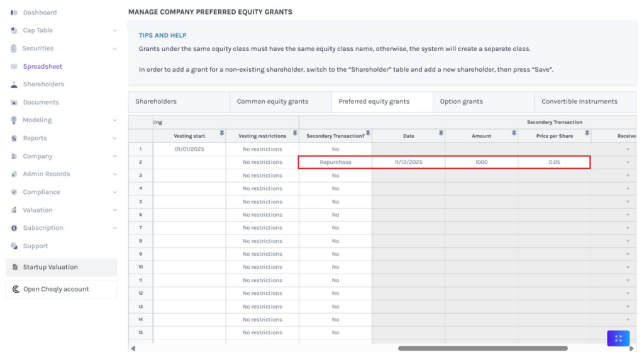Screen dimensions: 644x352
Task: Click the fullscreen expand button
Action: [618, 338]
